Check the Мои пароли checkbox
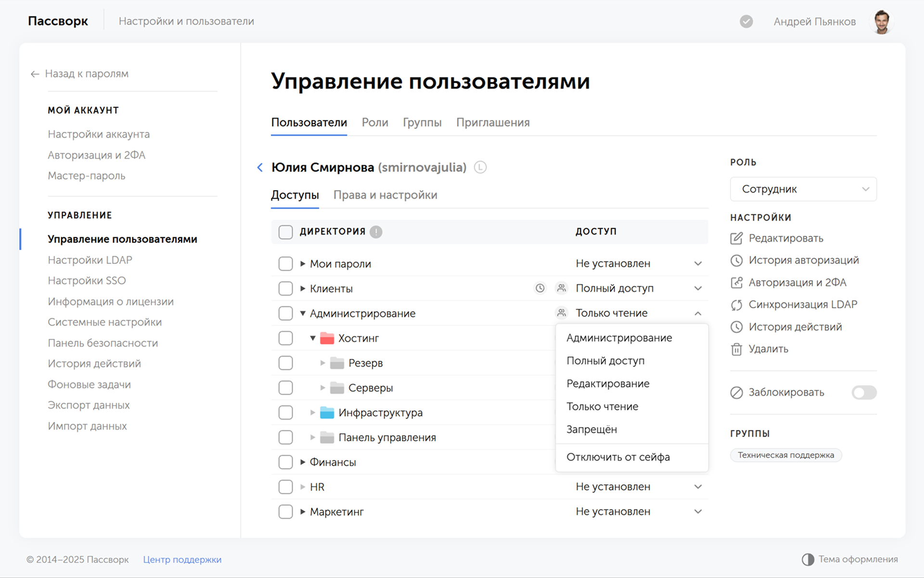 click(x=285, y=264)
